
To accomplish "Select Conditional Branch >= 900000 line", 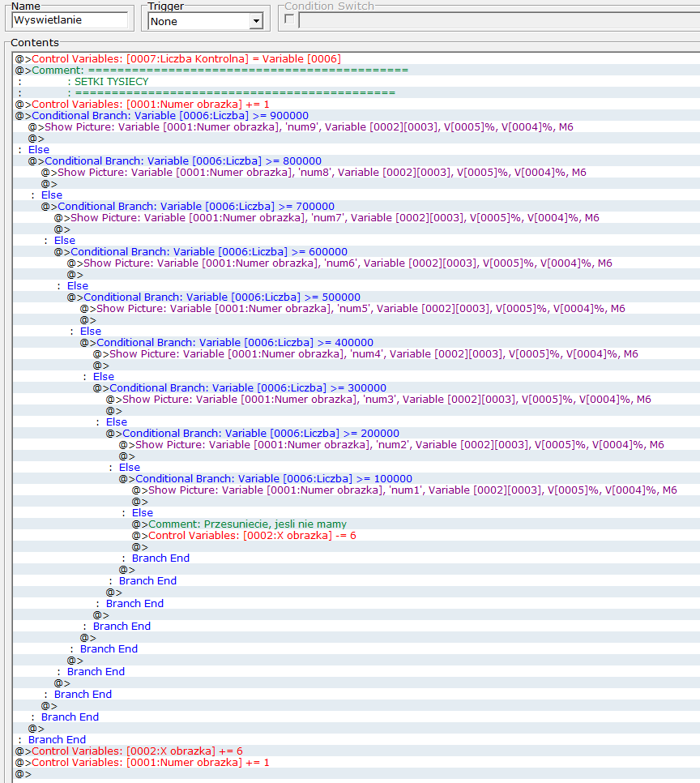I will pos(162,116).
